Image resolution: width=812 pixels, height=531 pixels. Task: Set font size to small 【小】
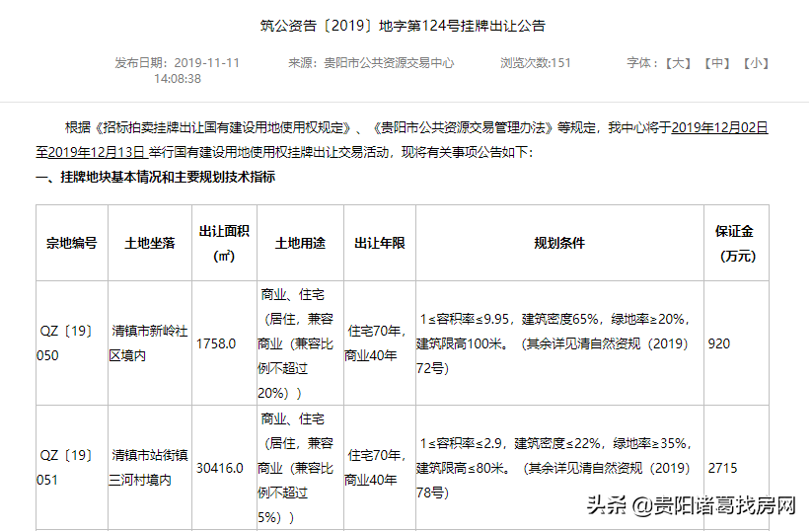coord(756,63)
